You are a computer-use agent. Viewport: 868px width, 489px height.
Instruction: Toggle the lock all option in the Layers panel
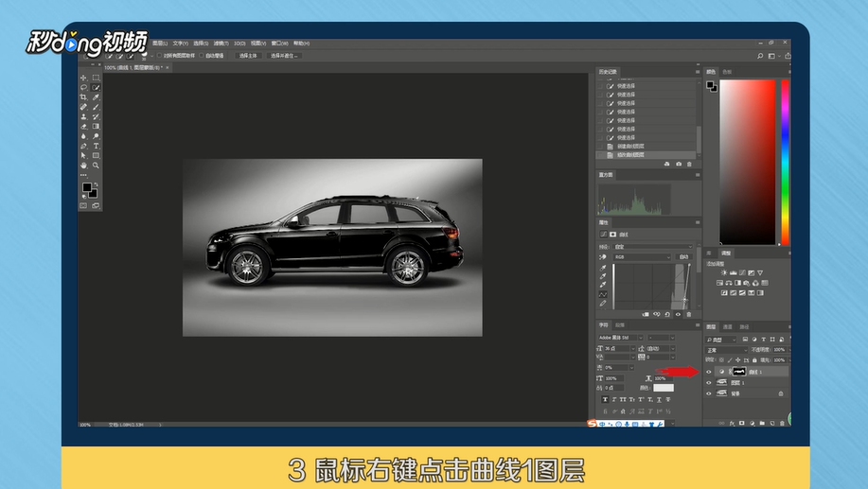[754, 360]
